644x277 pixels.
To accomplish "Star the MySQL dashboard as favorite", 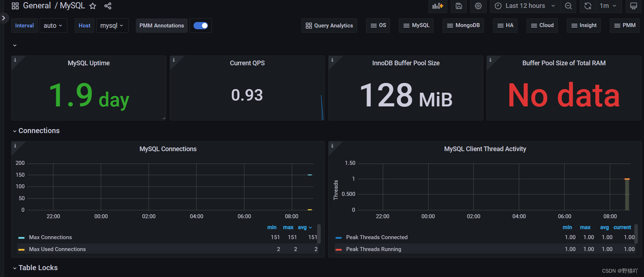I will (x=93, y=6).
